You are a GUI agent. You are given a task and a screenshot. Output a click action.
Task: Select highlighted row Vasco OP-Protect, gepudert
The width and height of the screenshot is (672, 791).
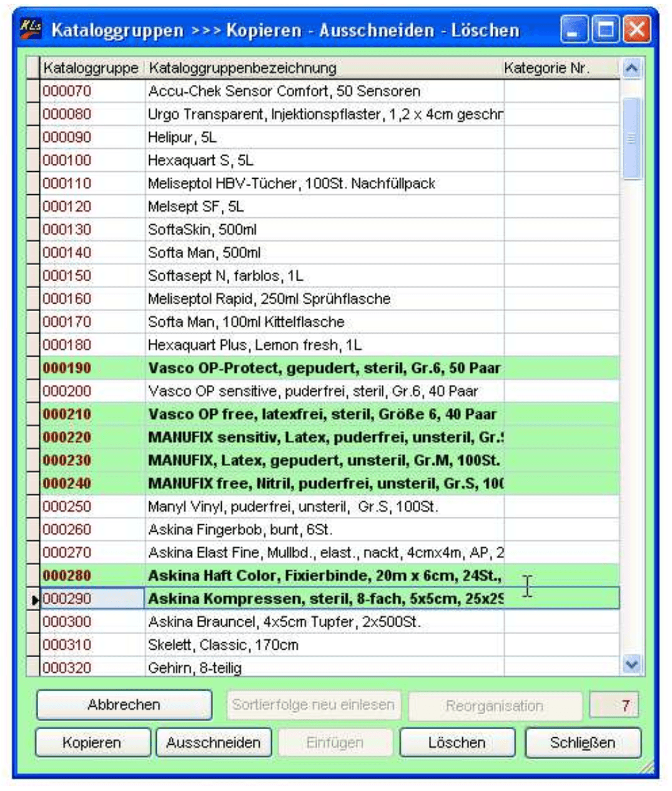[x=324, y=369]
